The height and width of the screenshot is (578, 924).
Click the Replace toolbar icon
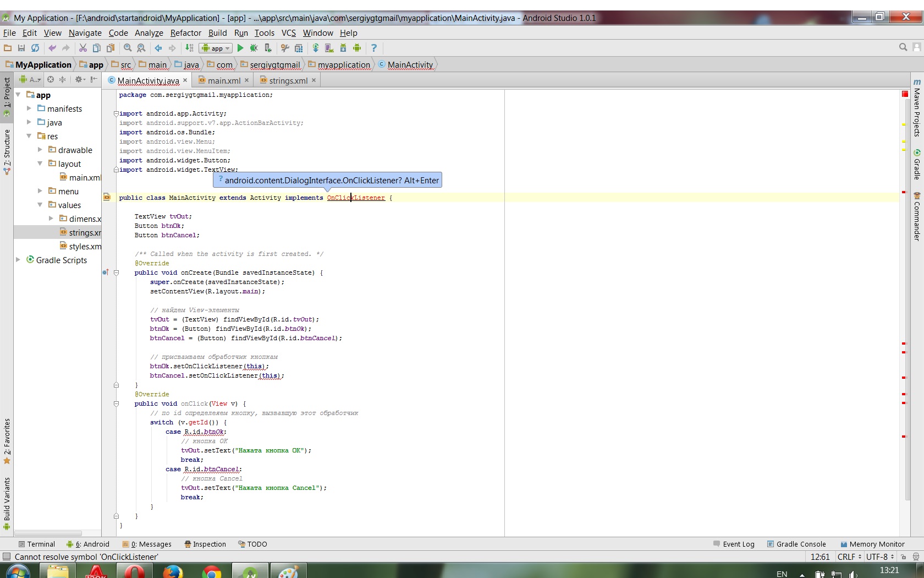pos(141,48)
